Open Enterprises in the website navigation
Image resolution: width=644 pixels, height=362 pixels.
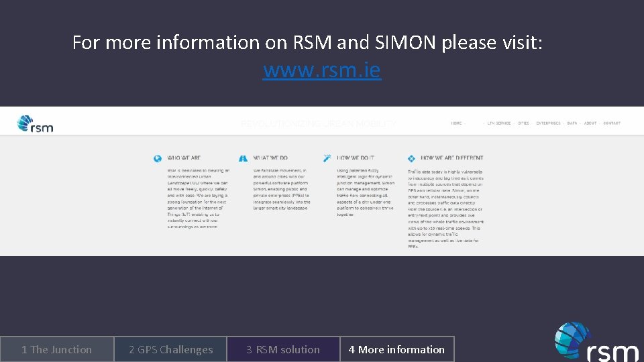[548, 123]
